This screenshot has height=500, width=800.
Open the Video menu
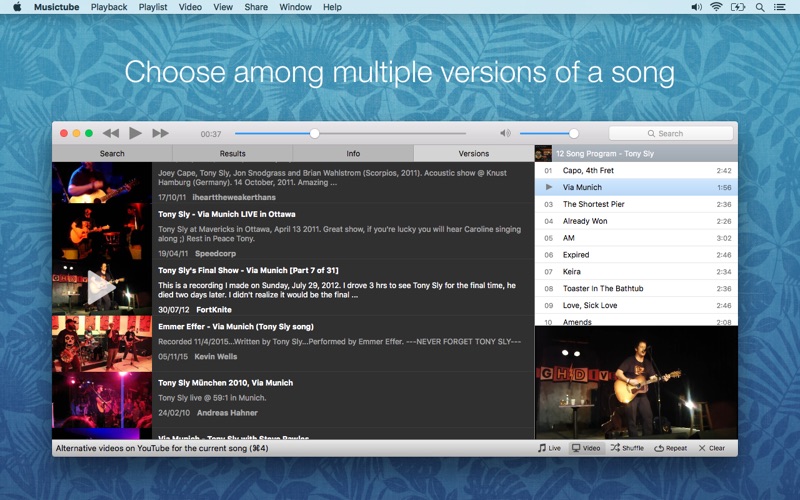(190, 7)
